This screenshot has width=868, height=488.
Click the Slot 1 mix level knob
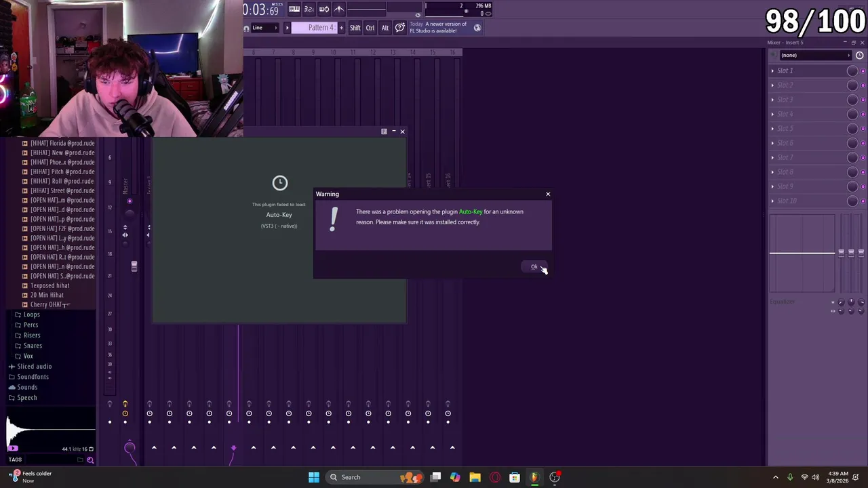[852, 70]
